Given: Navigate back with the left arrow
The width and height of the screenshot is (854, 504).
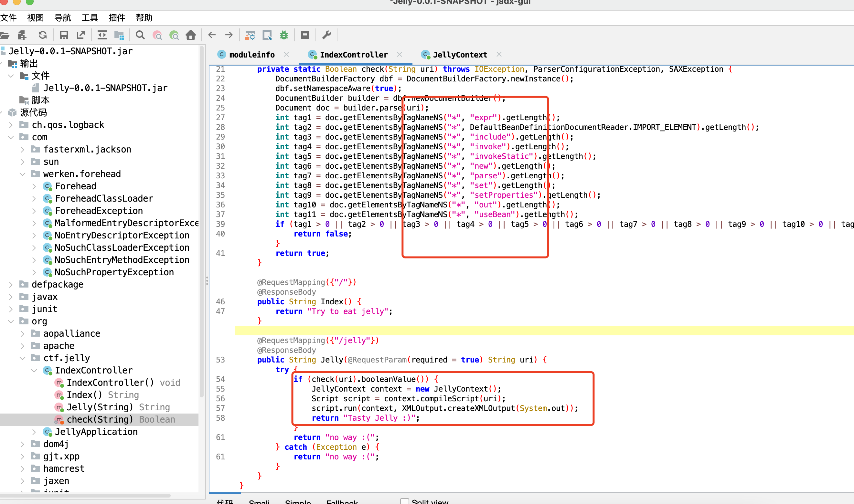Looking at the screenshot, I should tap(212, 35).
